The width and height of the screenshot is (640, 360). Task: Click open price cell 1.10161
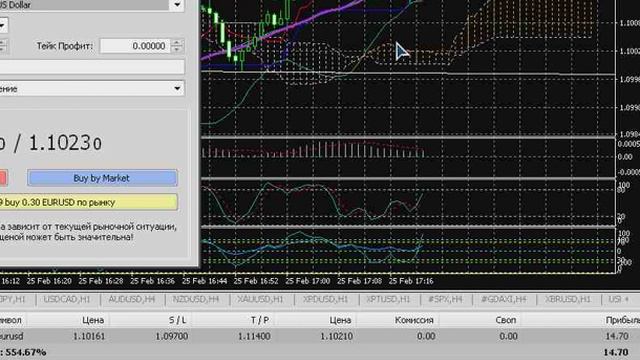point(89,336)
